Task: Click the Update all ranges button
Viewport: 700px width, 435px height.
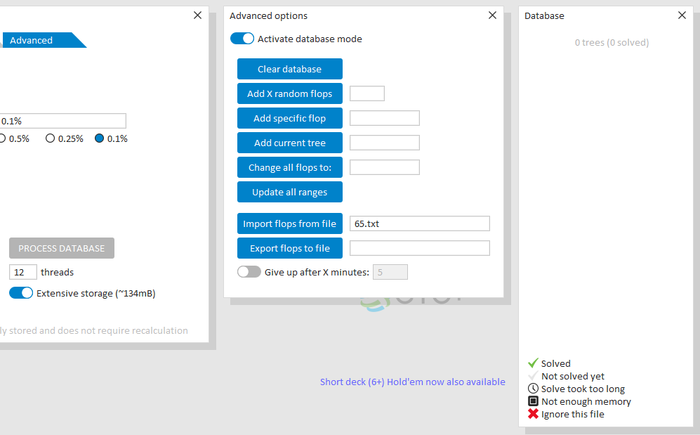Action: pos(290,192)
